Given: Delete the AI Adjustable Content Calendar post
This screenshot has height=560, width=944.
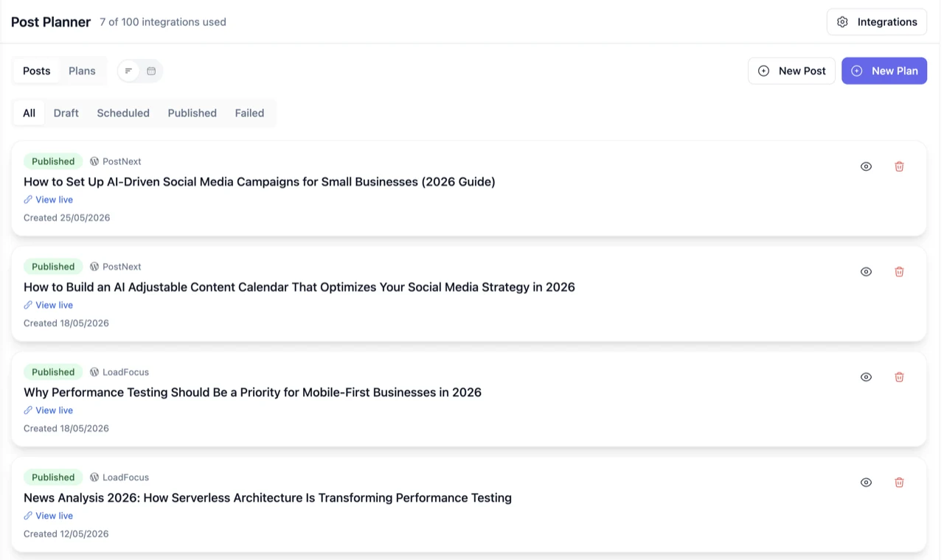Looking at the screenshot, I should 899,272.
